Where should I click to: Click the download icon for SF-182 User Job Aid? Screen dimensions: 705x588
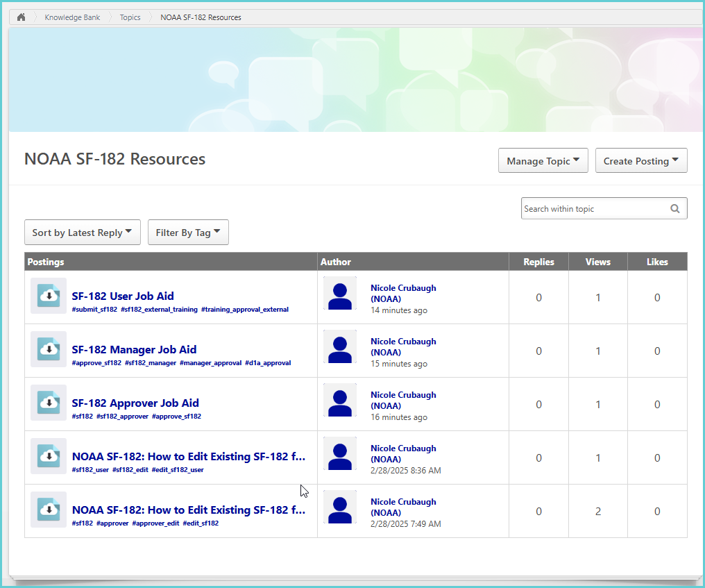(x=49, y=296)
